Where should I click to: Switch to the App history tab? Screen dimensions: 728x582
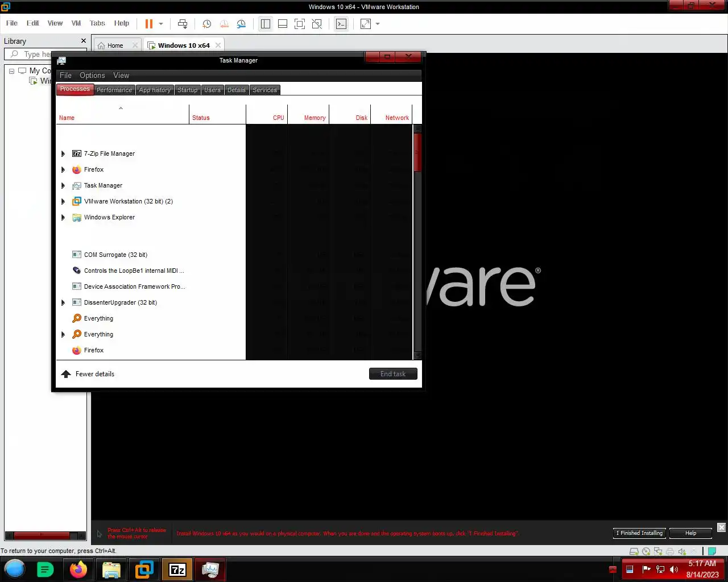click(155, 90)
